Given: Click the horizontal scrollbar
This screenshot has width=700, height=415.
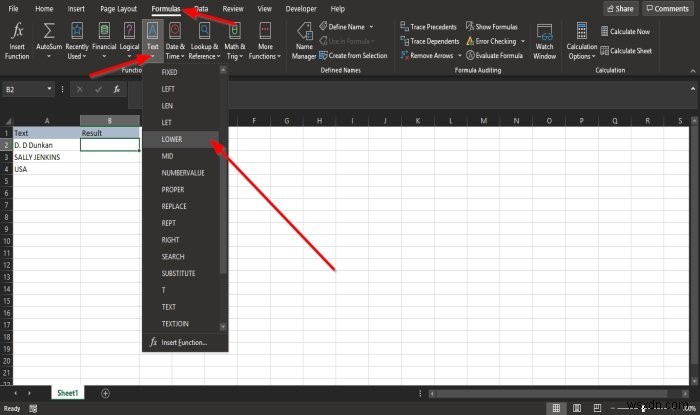Looking at the screenshot, I should [552, 394].
